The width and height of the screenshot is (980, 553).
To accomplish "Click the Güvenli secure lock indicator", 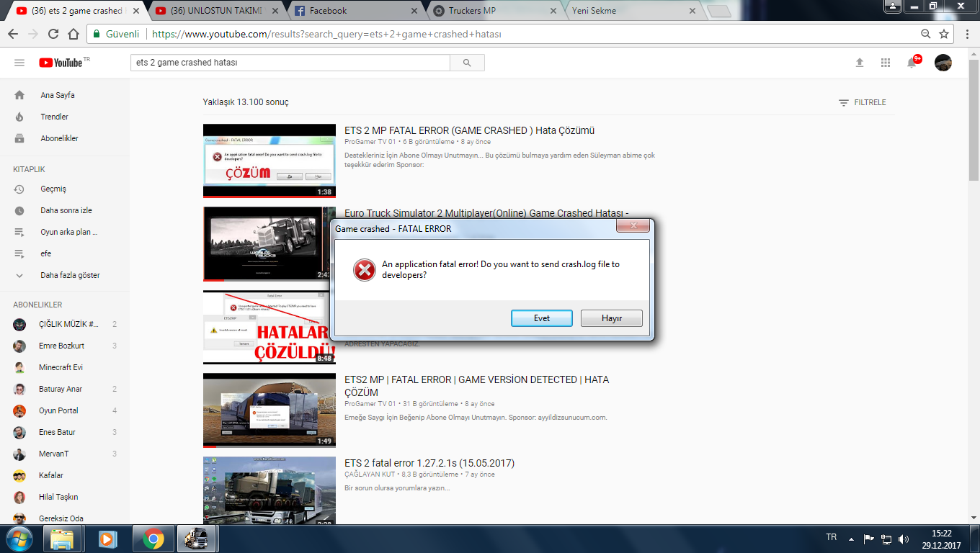I will pyautogui.click(x=116, y=34).
